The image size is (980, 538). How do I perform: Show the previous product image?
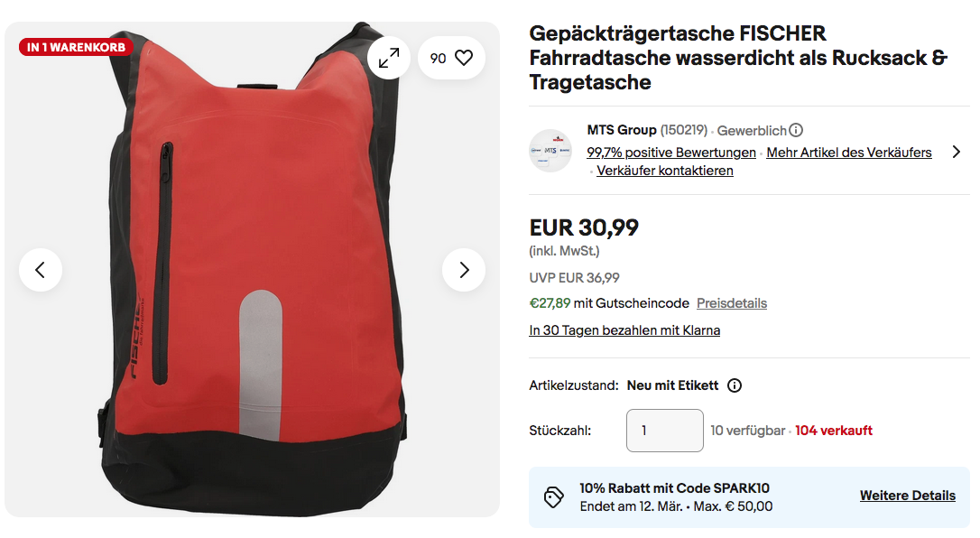point(41,270)
